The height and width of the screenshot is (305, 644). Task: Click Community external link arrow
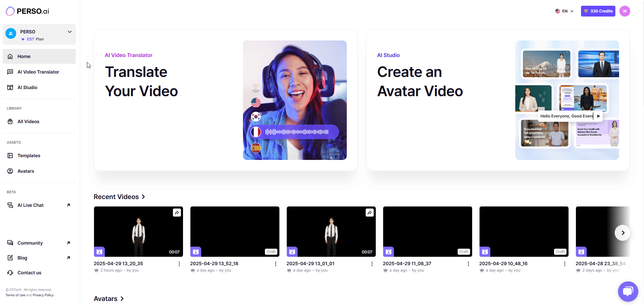click(x=68, y=243)
